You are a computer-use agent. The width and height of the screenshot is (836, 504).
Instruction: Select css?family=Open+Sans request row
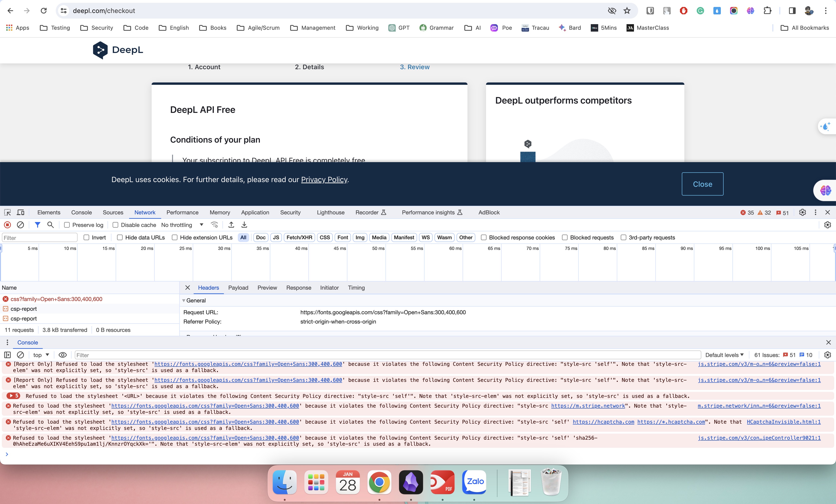(90, 299)
